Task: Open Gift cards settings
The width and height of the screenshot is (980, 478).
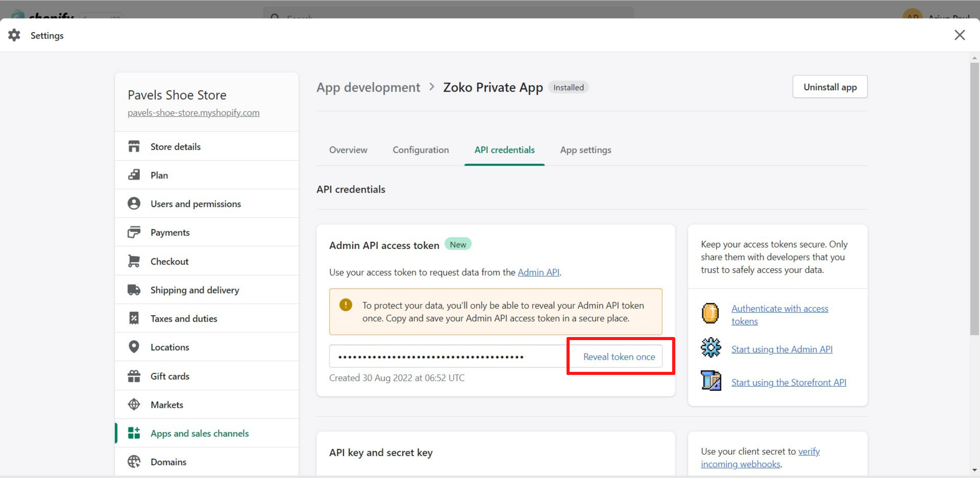Action: (x=207, y=376)
